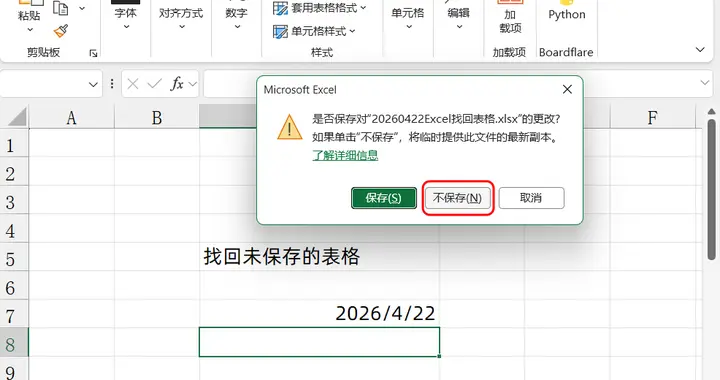Click the 单元格样式 cell styles icon
The width and height of the screenshot is (720, 380).
pos(280,31)
